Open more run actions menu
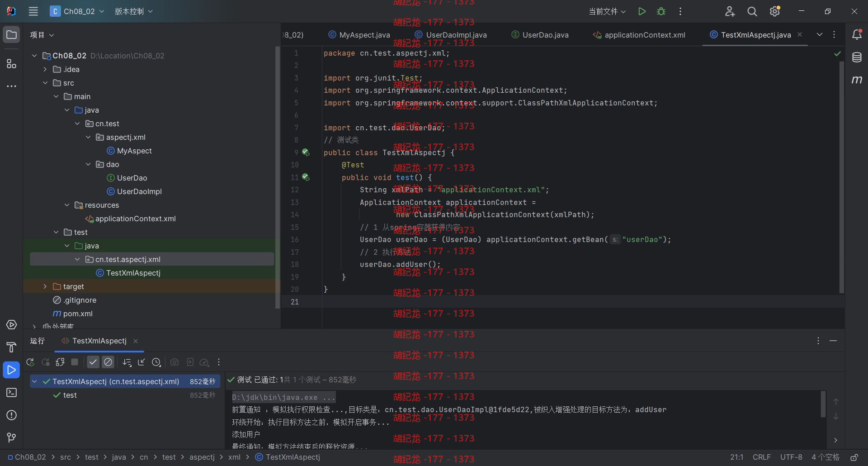868x466 pixels. pos(680,11)
